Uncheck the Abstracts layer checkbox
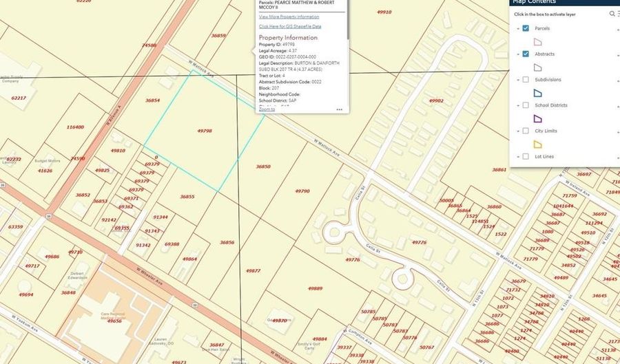Image resolution: width=620 pixels, height=364 pixels. (526, 54)
